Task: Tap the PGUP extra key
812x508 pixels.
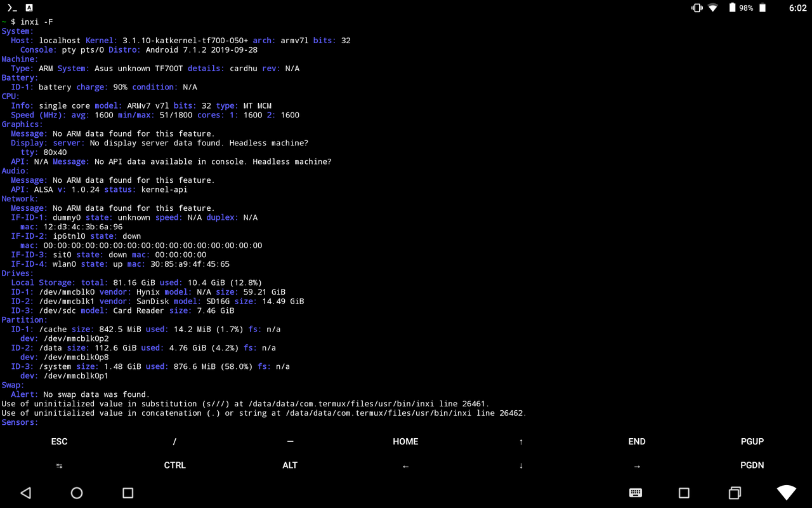Action: point(752,441)
